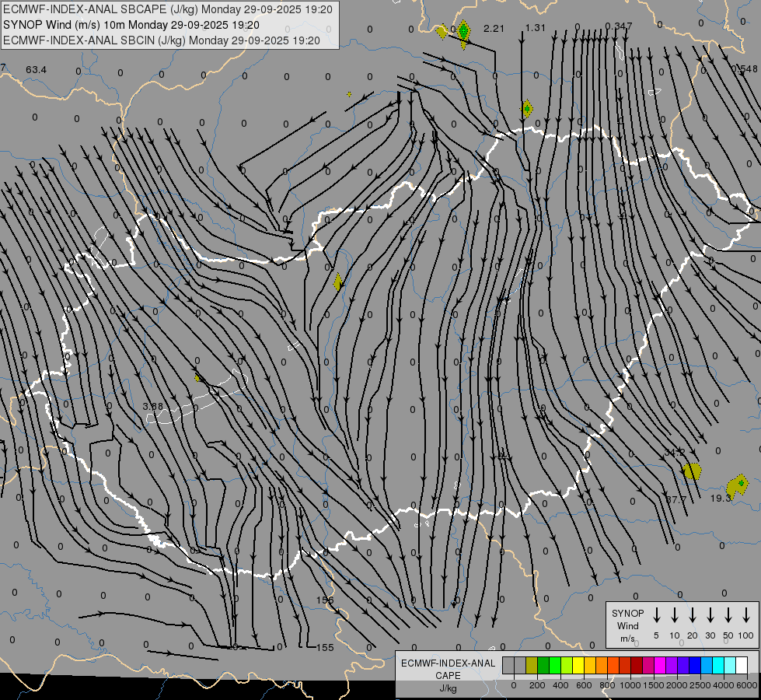Click the 50 m/s wind legend arrow
Viewport: 761px width, 700px height.
coord(728,615)
